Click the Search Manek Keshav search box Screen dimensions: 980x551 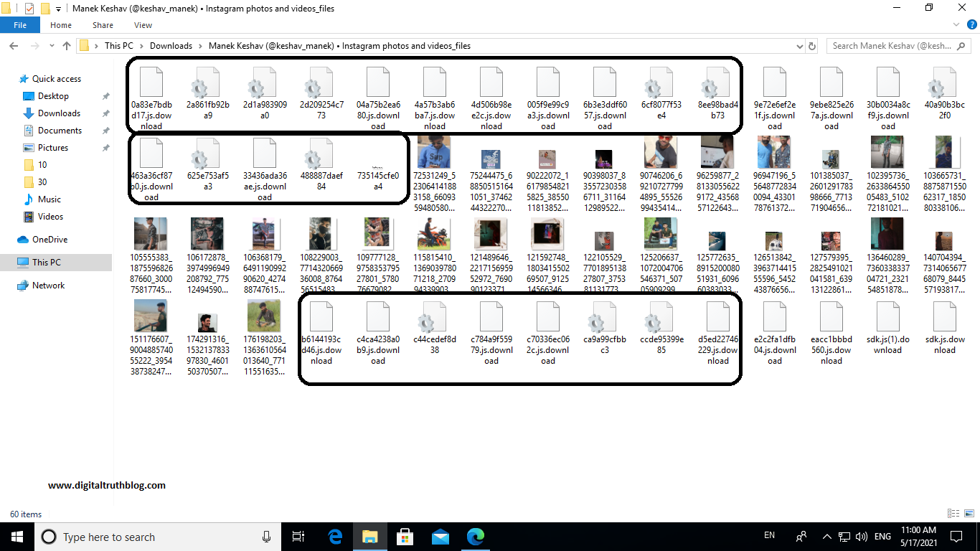(x=899, y=46)
